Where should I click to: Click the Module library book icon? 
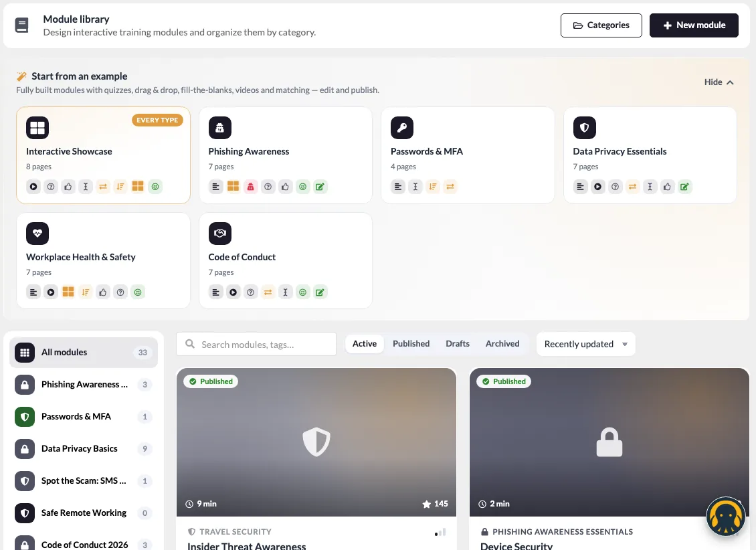click(21, 25)
